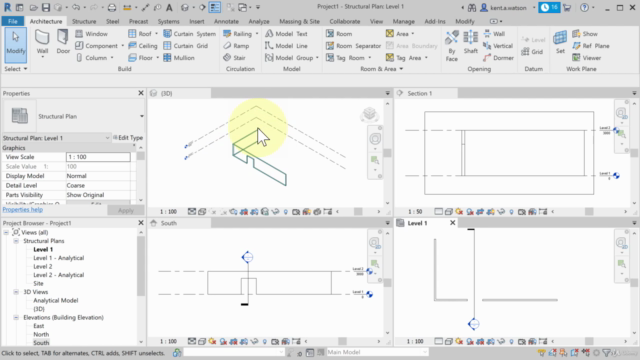Click the Edit Type button
The image size is (640, 360).
pyautogui.click(x=128, y=138)
